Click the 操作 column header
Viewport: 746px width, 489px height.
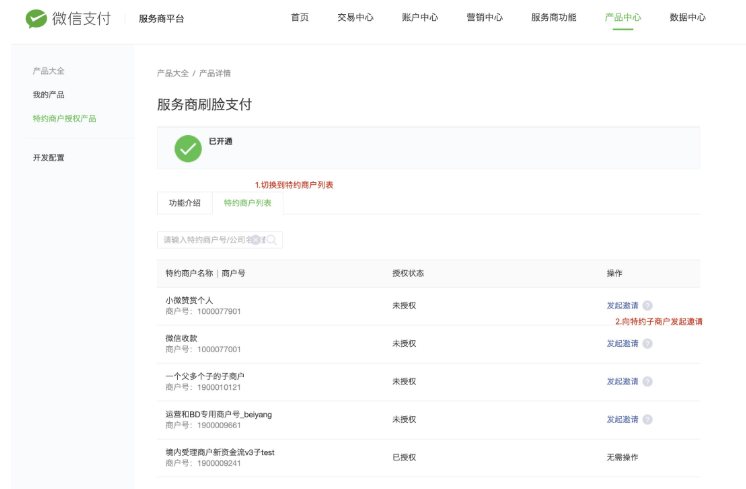[614, 273]
